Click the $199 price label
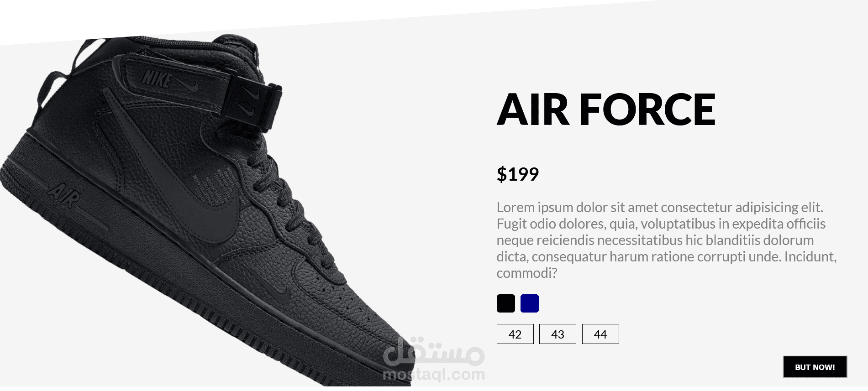 click(x=518, y=174)
